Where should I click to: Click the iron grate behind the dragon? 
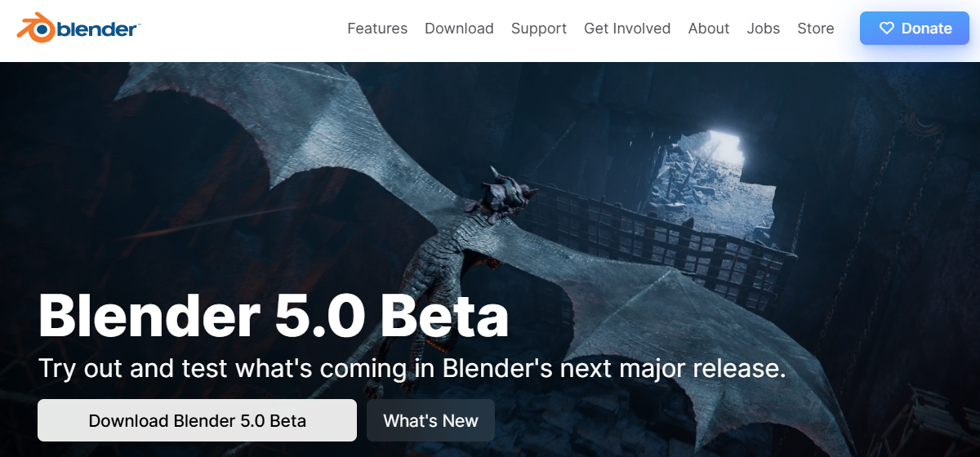[x=653, y=237]
